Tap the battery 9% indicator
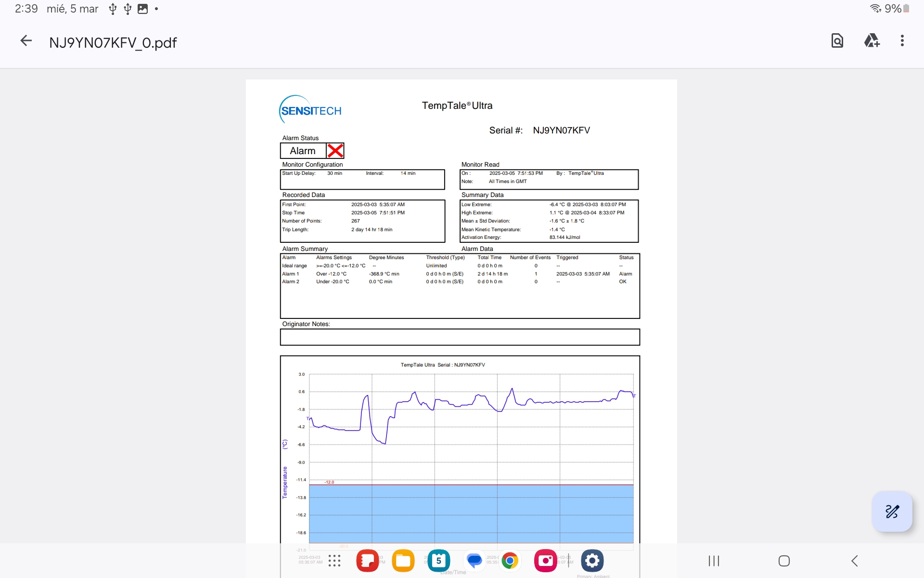The width and height of the screenshot is (924, 578). pyautogui.click(x=897, y=9)
